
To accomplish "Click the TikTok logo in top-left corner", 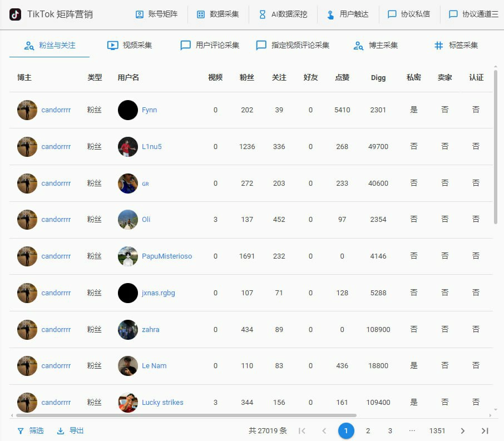I will tap(14, 15).
